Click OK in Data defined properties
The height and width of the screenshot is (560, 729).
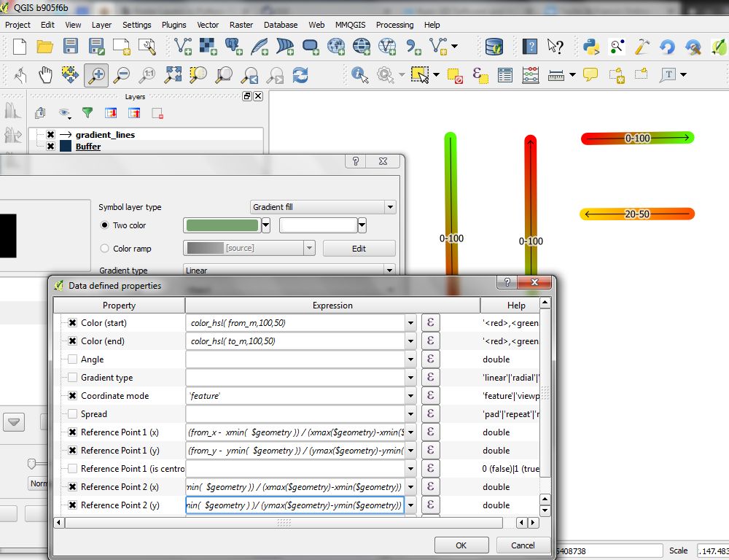click(461, 545)
